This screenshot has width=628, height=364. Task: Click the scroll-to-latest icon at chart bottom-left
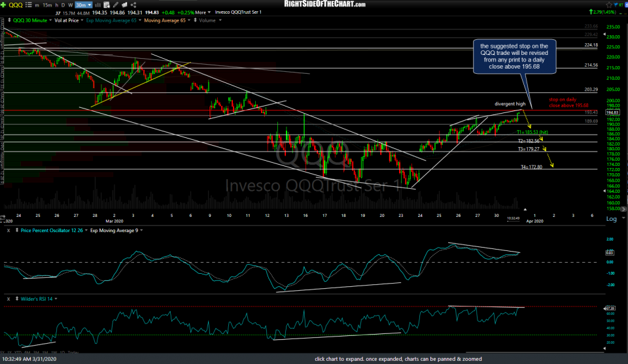tap(3, 218)
